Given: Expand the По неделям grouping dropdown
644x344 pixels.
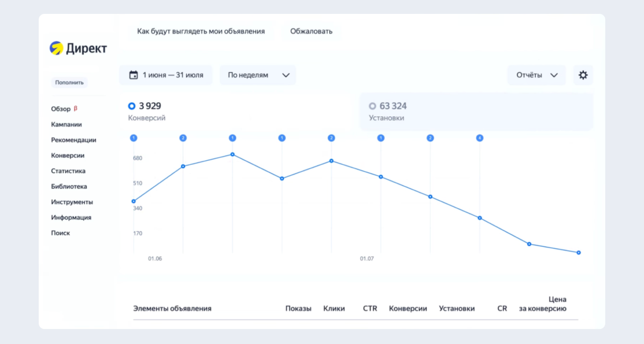Looking at the screenshot, I should click(x=258, y=75).
